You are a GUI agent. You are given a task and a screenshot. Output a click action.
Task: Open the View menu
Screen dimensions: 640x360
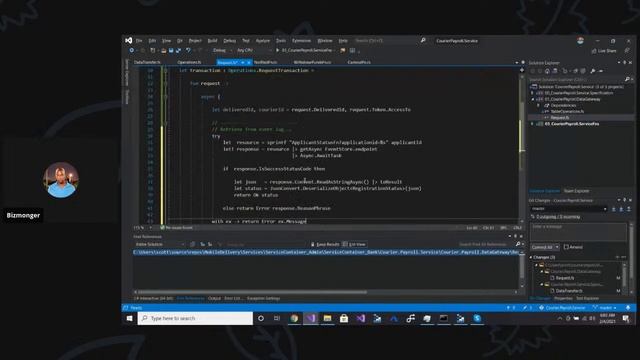pyautogui.click(x=166, y=41)
